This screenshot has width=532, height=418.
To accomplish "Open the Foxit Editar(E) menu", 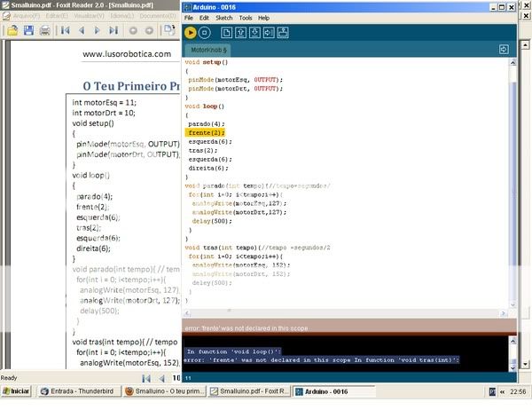I will point(57,16).
